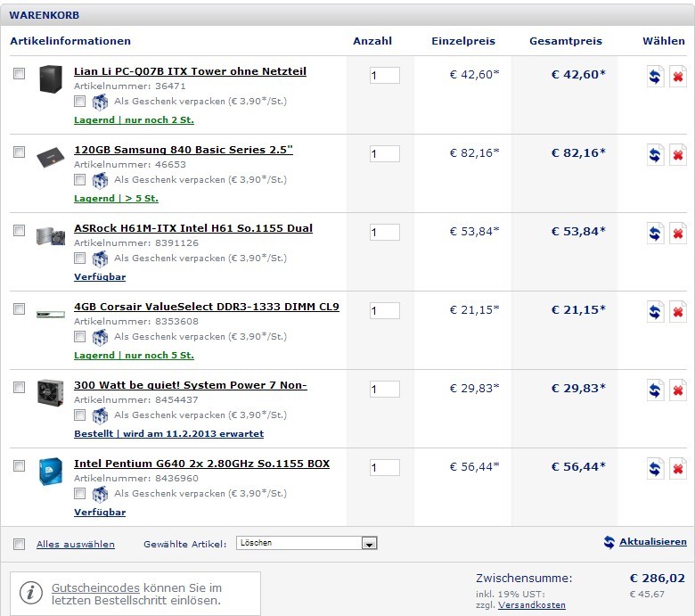
Task: Enable gift wrapping for Samsung 840 SSD
Action: [80, 179]
